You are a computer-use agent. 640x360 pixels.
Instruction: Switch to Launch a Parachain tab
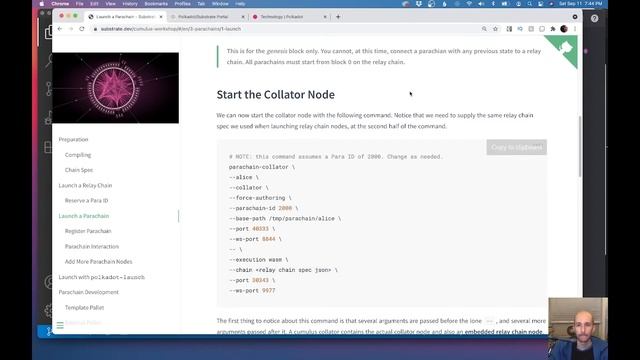[x=126, y=17]
